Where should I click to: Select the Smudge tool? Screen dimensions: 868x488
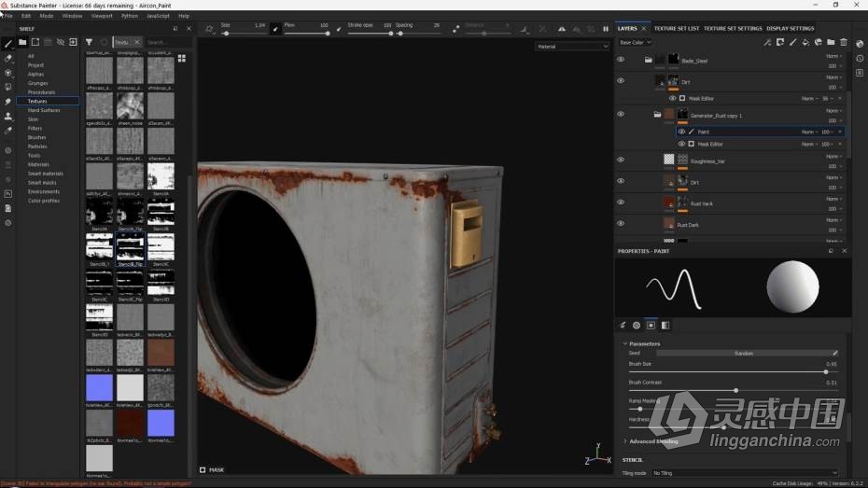pyautogui.click(x=8, y=102)
